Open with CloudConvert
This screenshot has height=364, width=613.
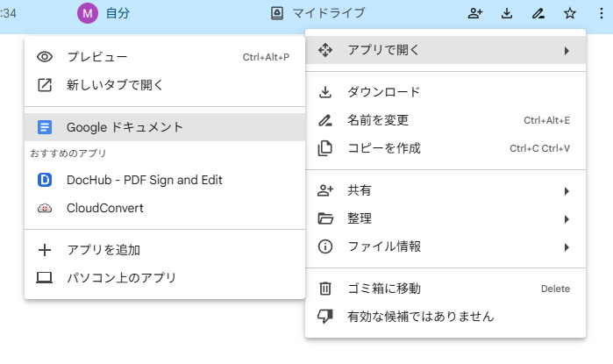165,208
